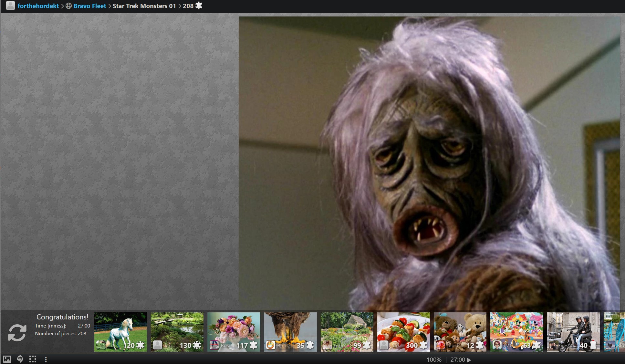
Task: Open the roses bouquet 117-piece puzzle thumbnail
Action: point(234,332)
